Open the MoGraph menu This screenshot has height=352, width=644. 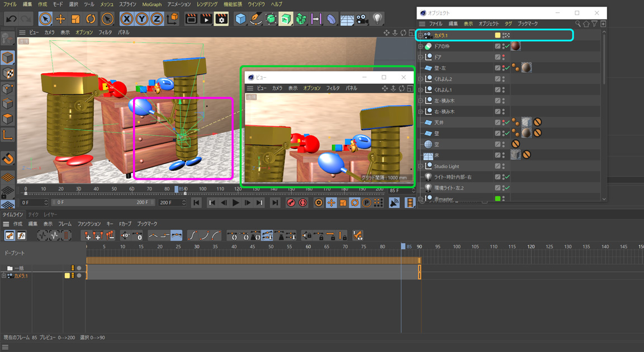[x=151, y=4]
